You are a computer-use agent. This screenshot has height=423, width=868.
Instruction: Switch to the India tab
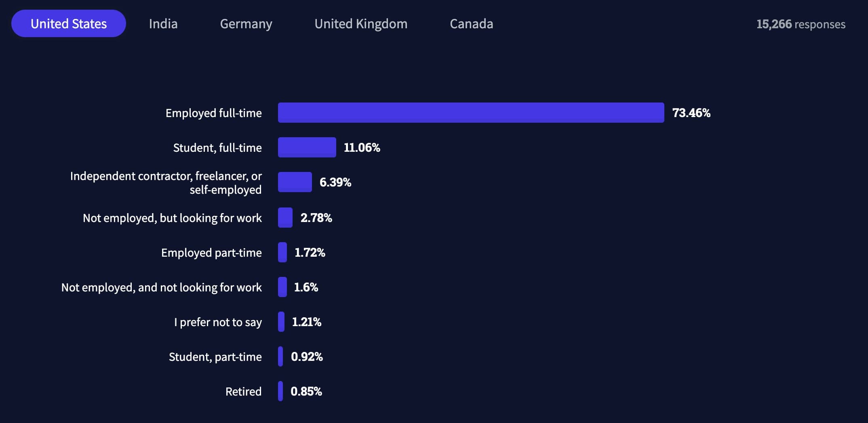(x=163, y=24)
